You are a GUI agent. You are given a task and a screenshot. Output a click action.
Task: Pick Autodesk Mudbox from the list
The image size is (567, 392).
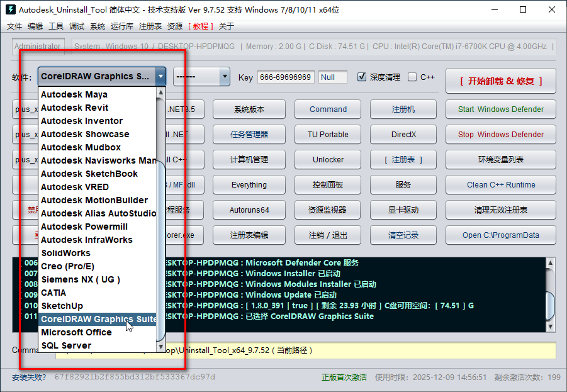coord(98,147)
